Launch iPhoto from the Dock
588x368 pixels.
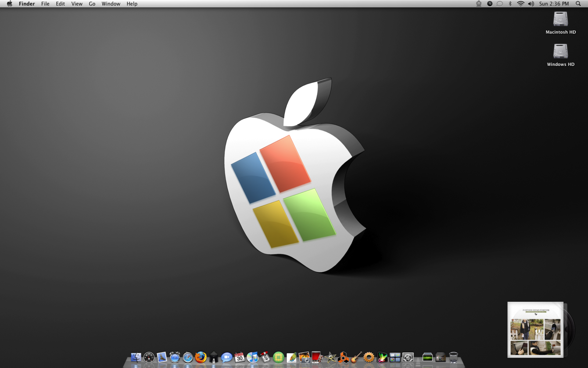coord(304,357)
